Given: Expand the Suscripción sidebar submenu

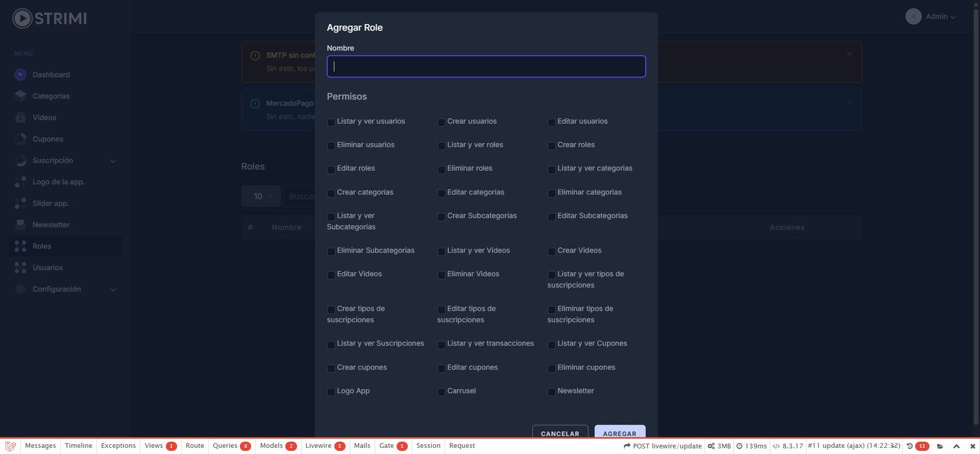Looking at the screenshot, I should (113, 161).
